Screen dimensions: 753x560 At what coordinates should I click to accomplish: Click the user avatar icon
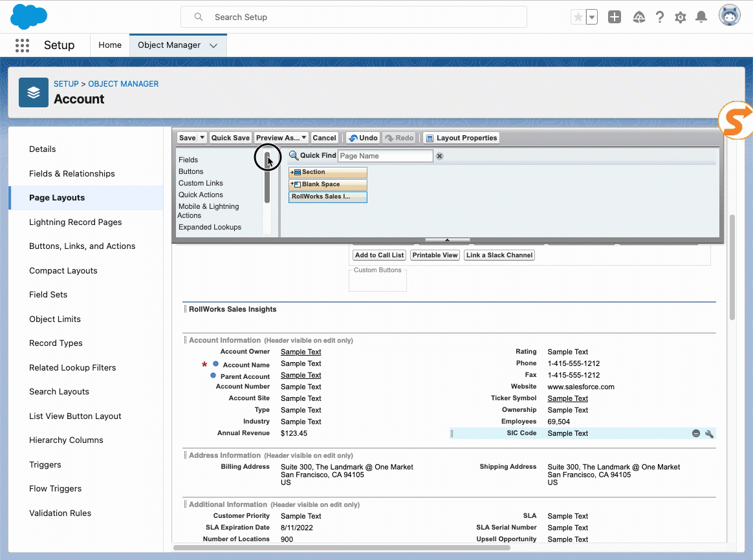[x=729, y=16]
